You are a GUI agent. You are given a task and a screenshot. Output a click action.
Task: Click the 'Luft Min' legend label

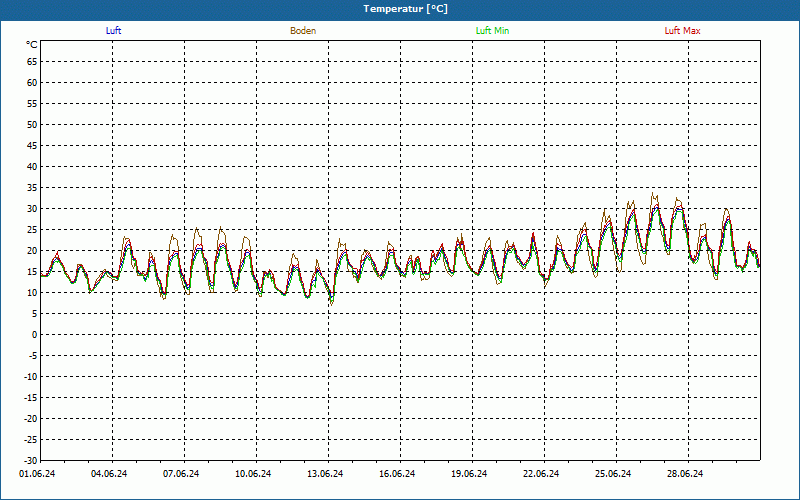coord(492,31)
